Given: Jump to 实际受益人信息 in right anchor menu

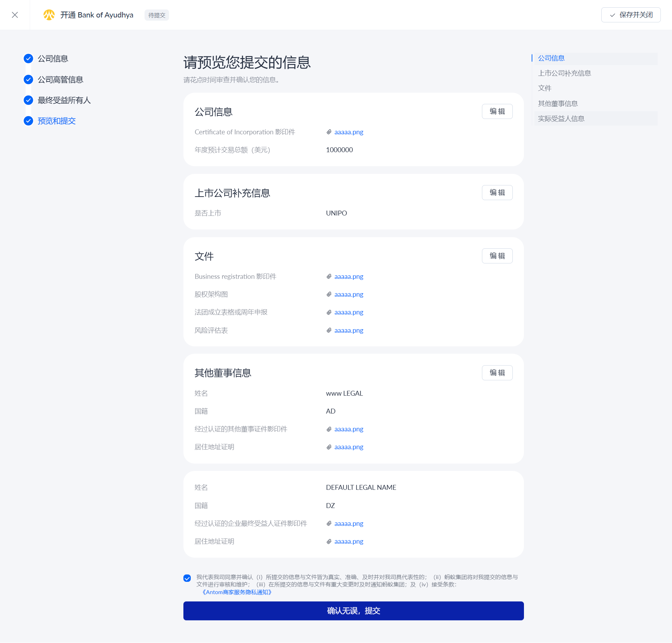Looking at the screenshot, I should point(561,119).
